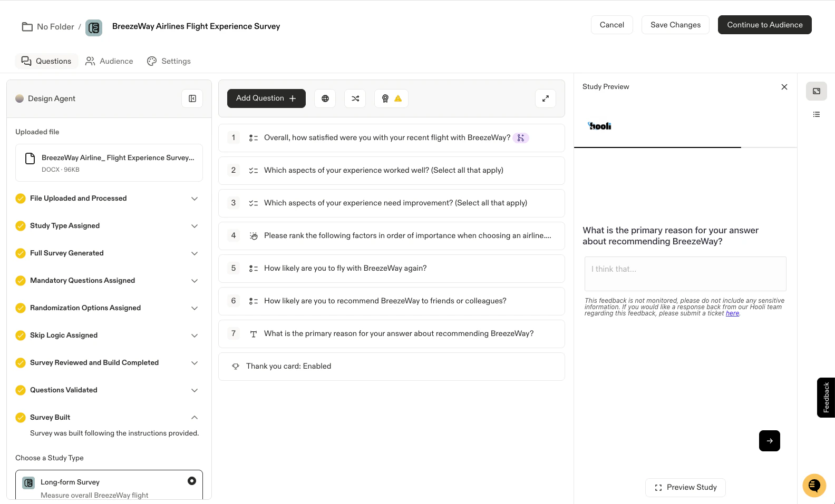This screenshot has height=504, width=835.
Task: Click the Preview Study button
Action: 685,488
